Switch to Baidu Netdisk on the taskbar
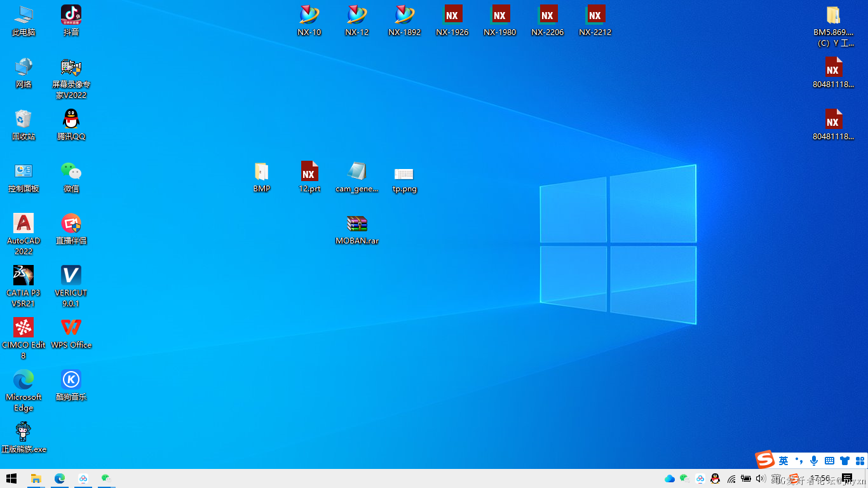The height and width of the screenshot is (488, 868). coord(83,478)
